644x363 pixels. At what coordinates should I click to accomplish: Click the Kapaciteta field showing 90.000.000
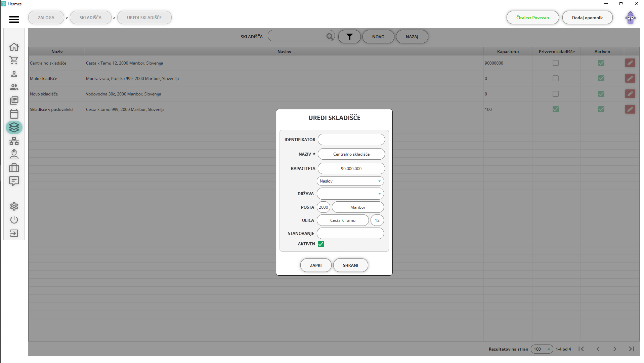pyautogui.click(x=351, y=168)
